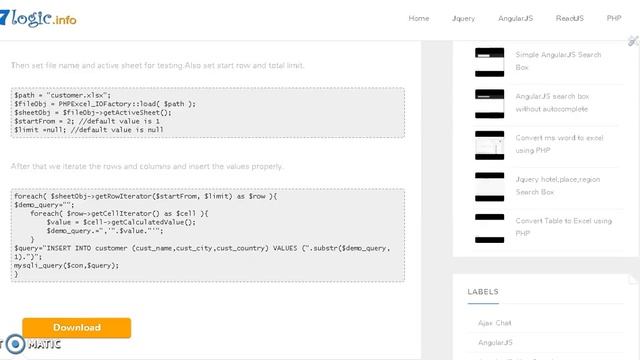
Task: Click thumbnail beside AngularJS search box without autocomplete
Action: click(489, 104)
